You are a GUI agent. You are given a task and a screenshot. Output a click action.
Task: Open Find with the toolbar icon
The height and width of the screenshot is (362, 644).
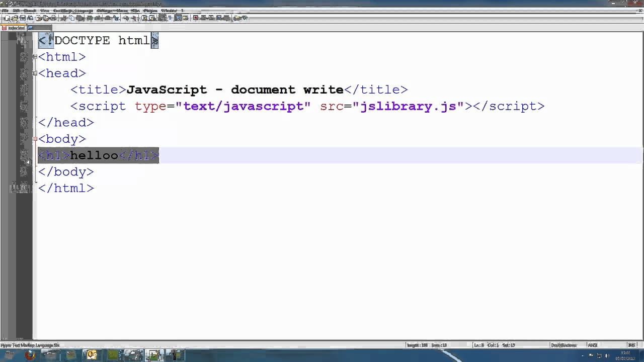click(x=108, y=18)
